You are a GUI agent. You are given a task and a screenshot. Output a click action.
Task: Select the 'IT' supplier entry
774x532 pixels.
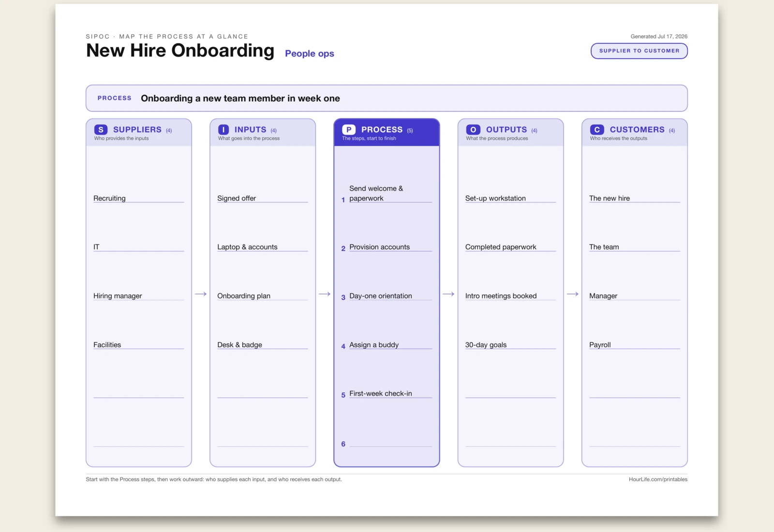(96, 247)
